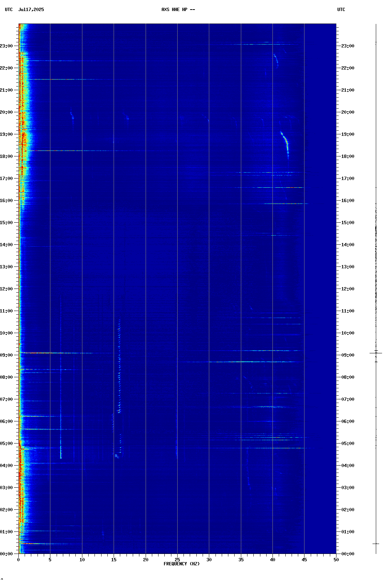Select the 23:00 label on the right axis
Viewport: 392px width, 583px height.
point(348,46)
